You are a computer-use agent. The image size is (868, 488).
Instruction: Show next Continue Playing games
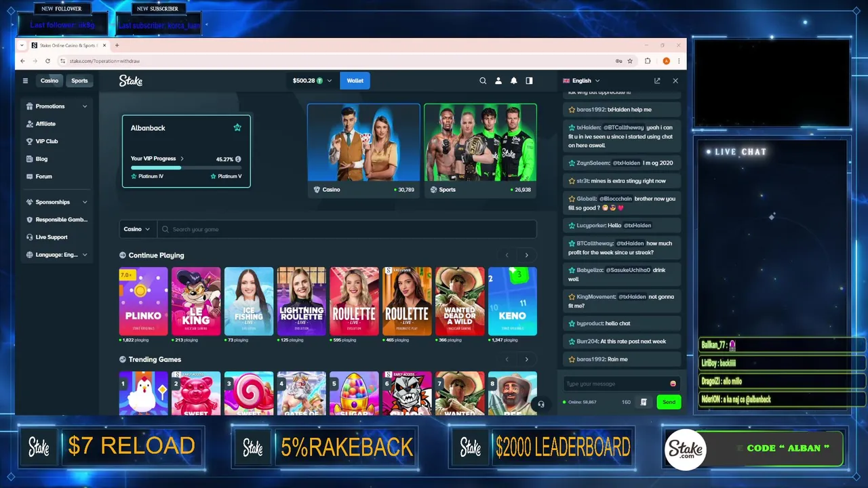[526, 255]
